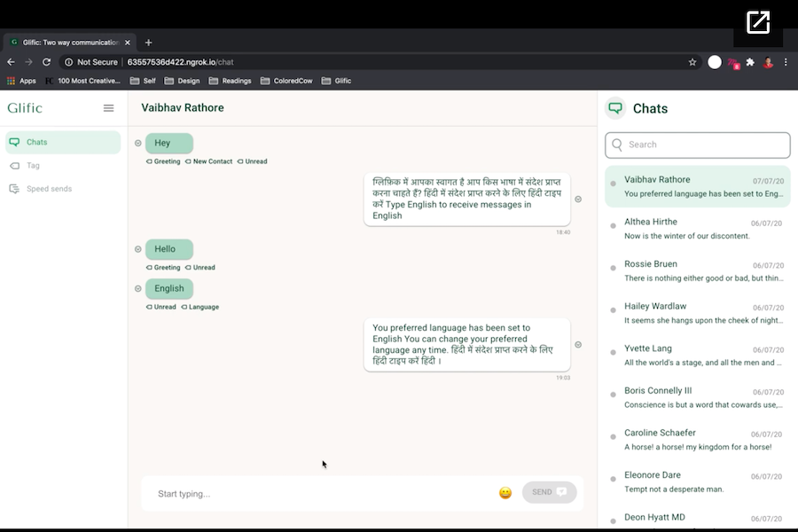Click the New Contact tag under Hey

tap(208, 161)
